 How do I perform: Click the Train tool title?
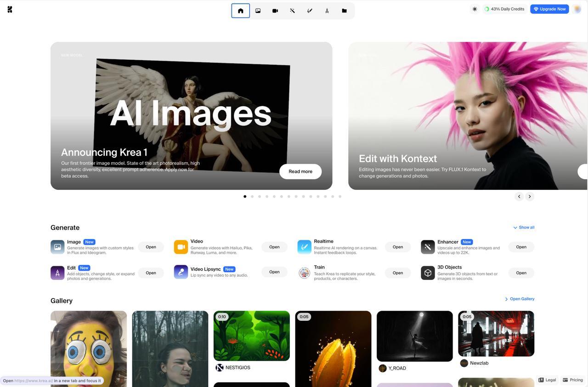tap(319, 267)
